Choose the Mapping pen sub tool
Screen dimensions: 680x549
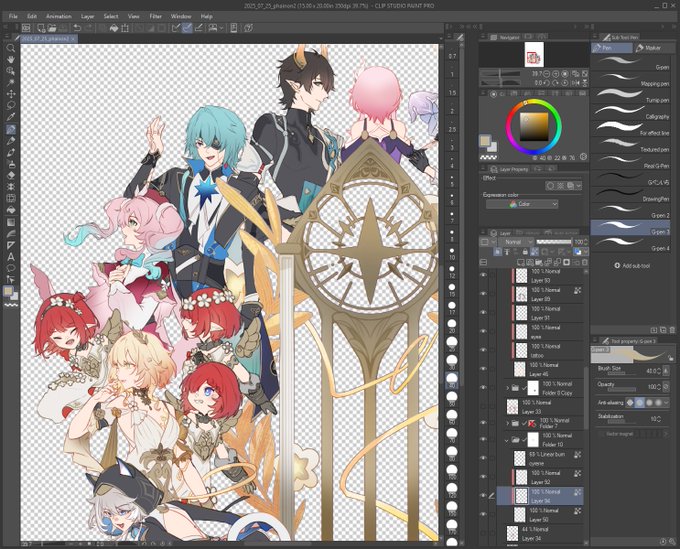click(631, 79)
